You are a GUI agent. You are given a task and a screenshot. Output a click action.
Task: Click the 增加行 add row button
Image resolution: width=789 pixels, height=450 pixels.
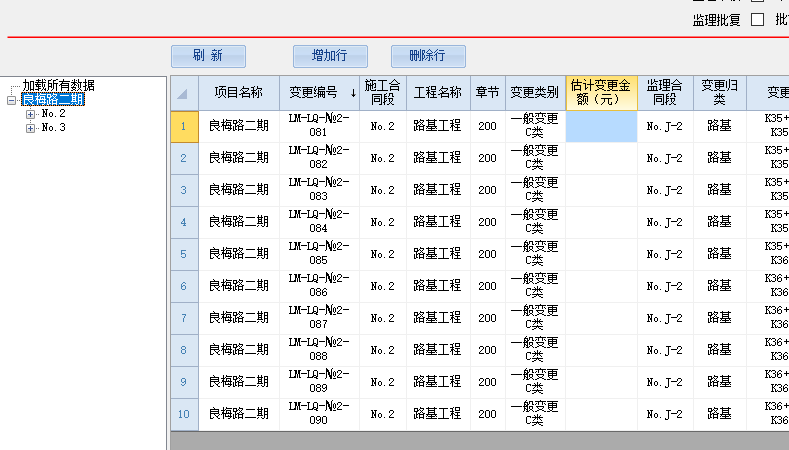330,56
